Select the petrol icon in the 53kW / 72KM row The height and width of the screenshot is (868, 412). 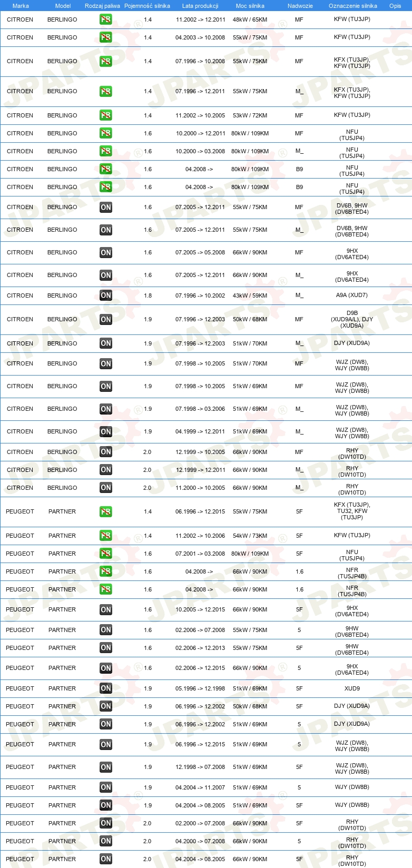point(106,115)
